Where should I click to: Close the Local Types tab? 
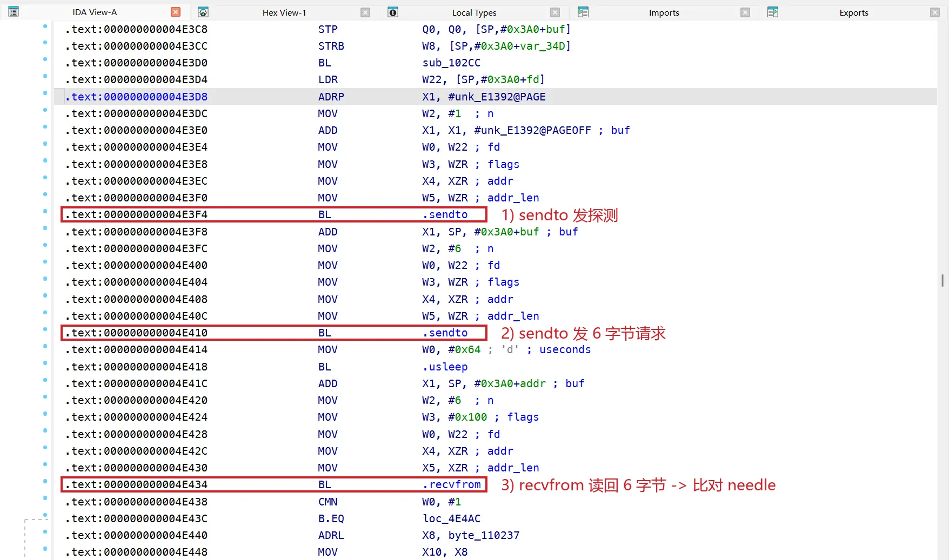point(555,12)
